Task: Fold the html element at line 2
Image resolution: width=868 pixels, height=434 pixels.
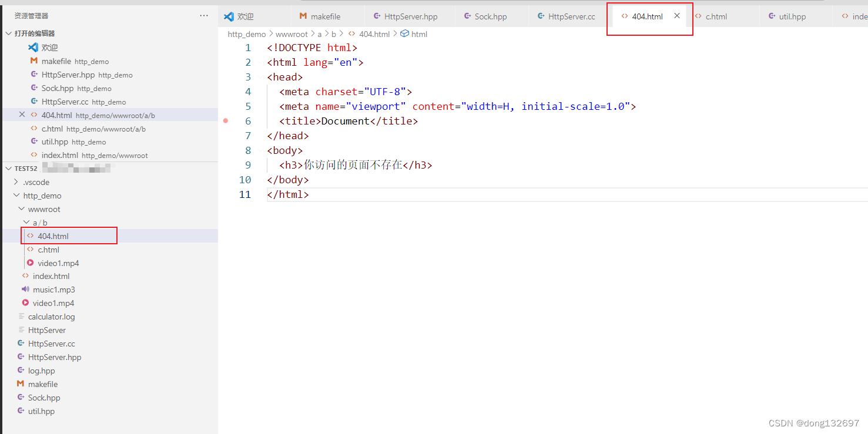Action: 261,62
